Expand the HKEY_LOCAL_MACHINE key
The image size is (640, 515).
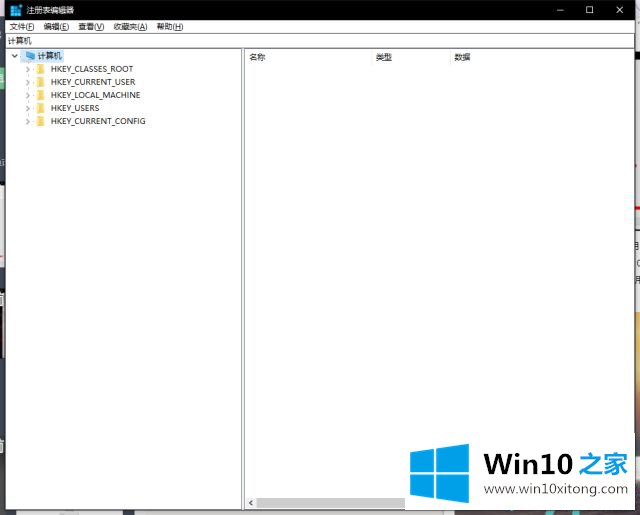pos(28,95)
